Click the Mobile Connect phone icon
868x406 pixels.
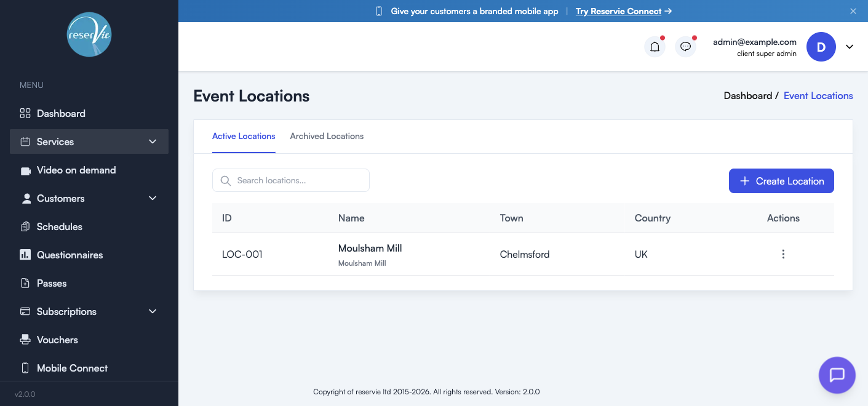tap(25, 368)
